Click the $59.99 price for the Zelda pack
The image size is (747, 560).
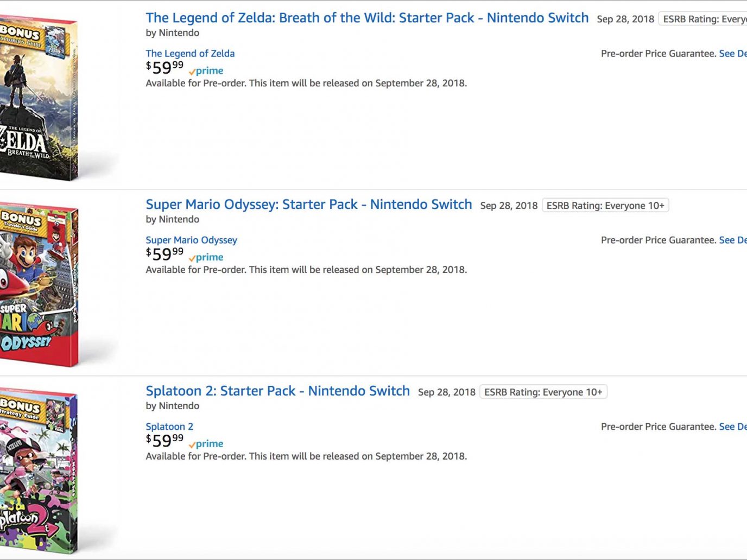click(164, 67)
